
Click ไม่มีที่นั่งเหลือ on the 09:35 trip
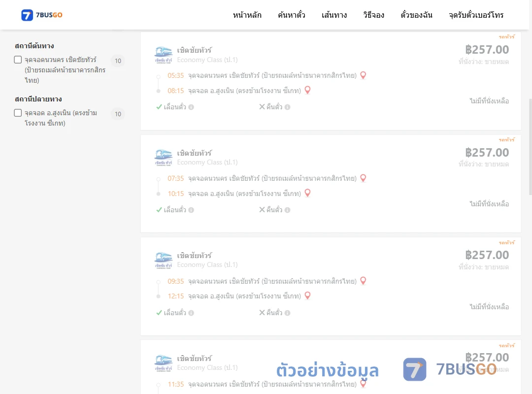[x=489, y=306]
